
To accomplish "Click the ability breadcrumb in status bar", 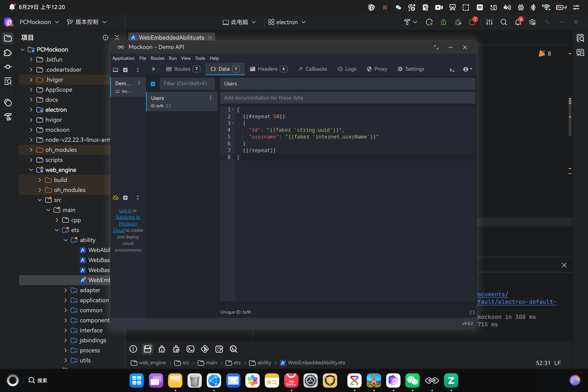I will [260, 363].
